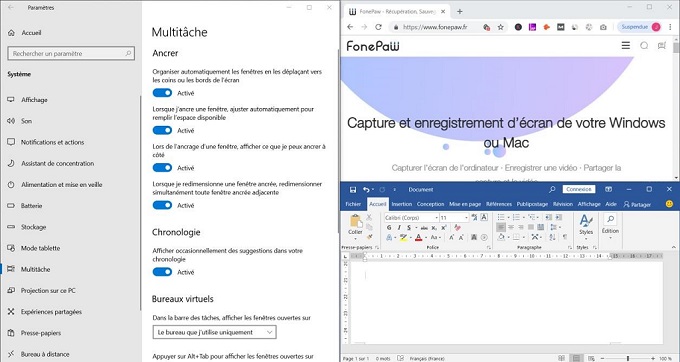Screen dimensions: 680x362
Task: Show paragraph marks (¶) in Word
Action: coord(565,237)
